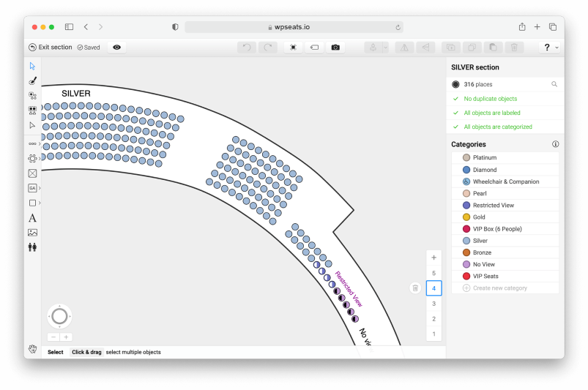The height and width of the screenshot is (390, 588).
Task: Select the Pearl category
Action: (x=505, y=193)
